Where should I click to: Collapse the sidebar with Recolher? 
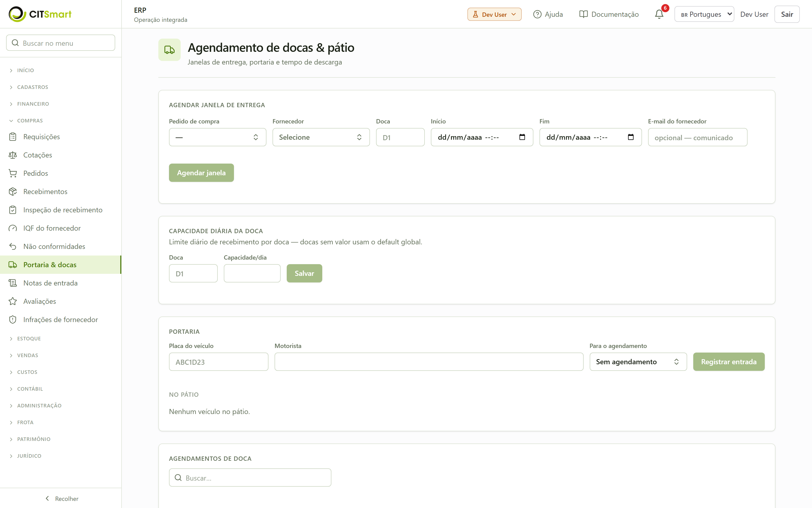(x=61, y=499)
